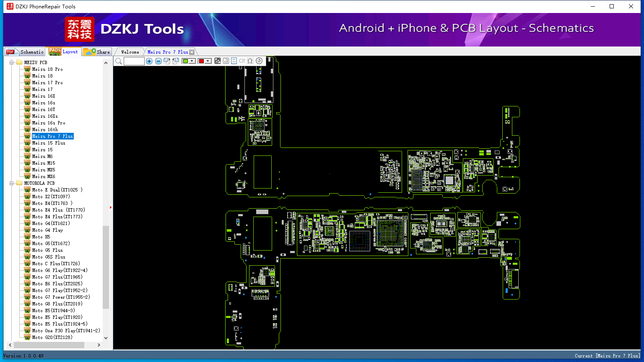The image size is (644, 362).
Task: Open Moto C Plus(XT1726) layout
Action: [56, 264]
